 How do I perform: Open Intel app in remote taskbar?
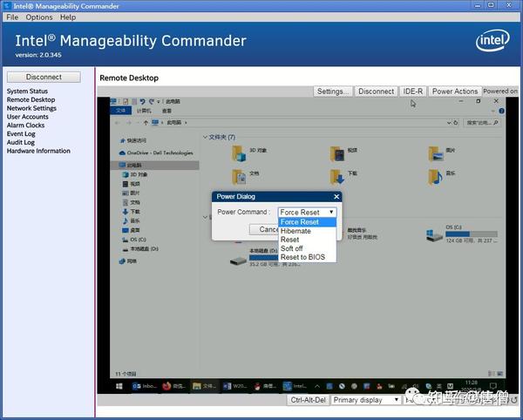click(x=295, y=386)
